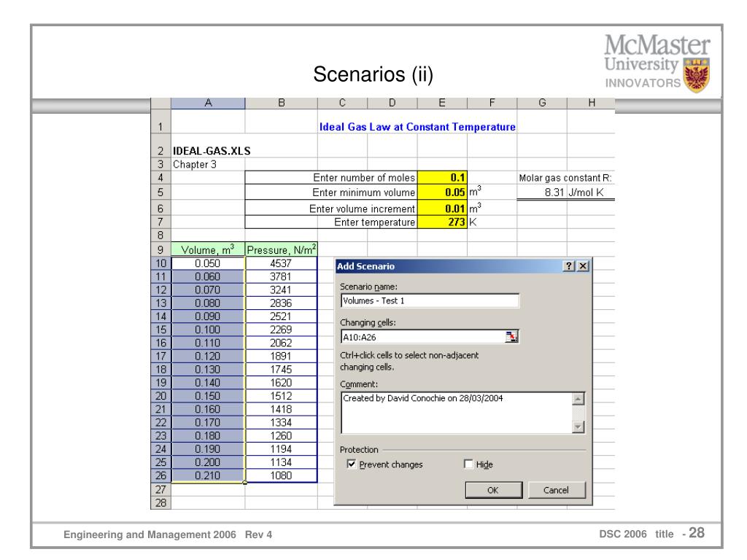Viewport: 747px width, 560px height.
Task: Click the help question mark in Add Scenario
Action: coord(569,266)
